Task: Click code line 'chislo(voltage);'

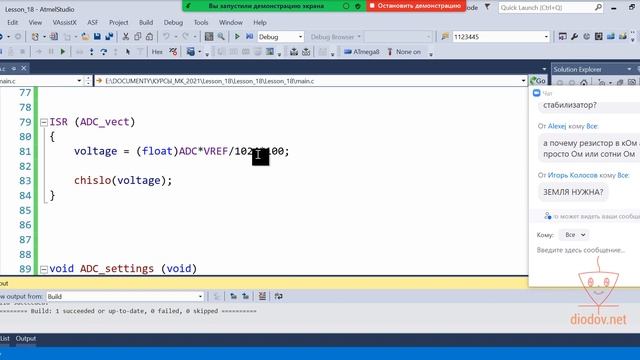Action: tap(123, 180)
